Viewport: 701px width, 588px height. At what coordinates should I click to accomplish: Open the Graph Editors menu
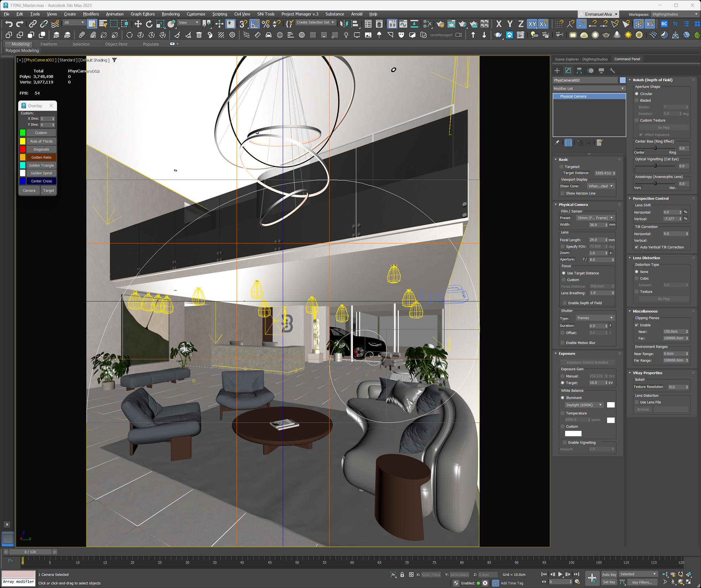[x=143, y=14]
